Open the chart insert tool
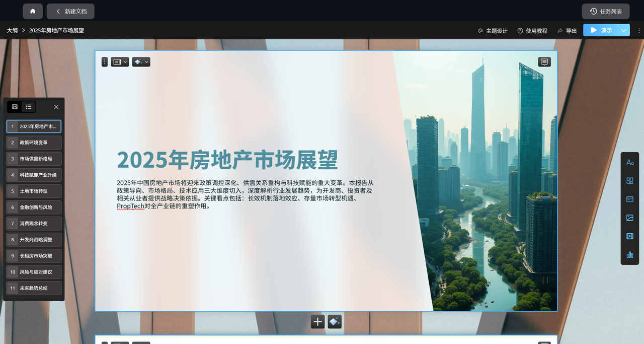 pyautogui.click(x=630, y=254)
